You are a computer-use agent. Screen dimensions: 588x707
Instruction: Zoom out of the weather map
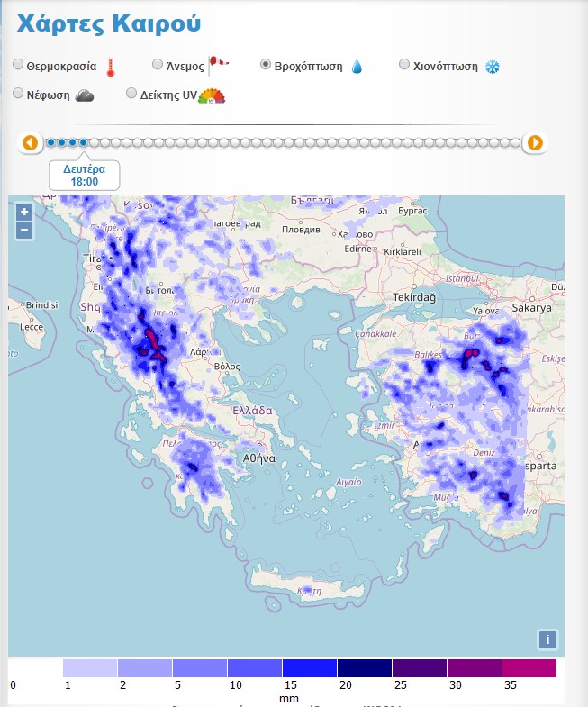24,230
